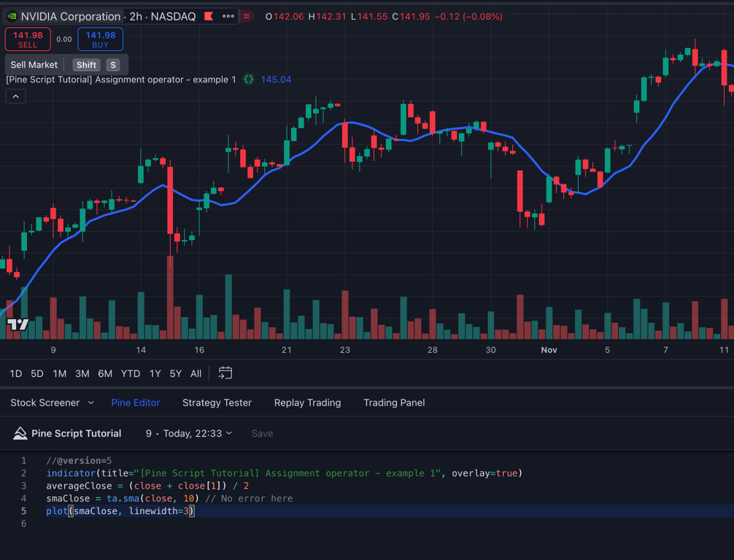The width and height of the screenshot is (734, 560).
Task: Click the green Pine source braces icon
Action: point(249,79)
